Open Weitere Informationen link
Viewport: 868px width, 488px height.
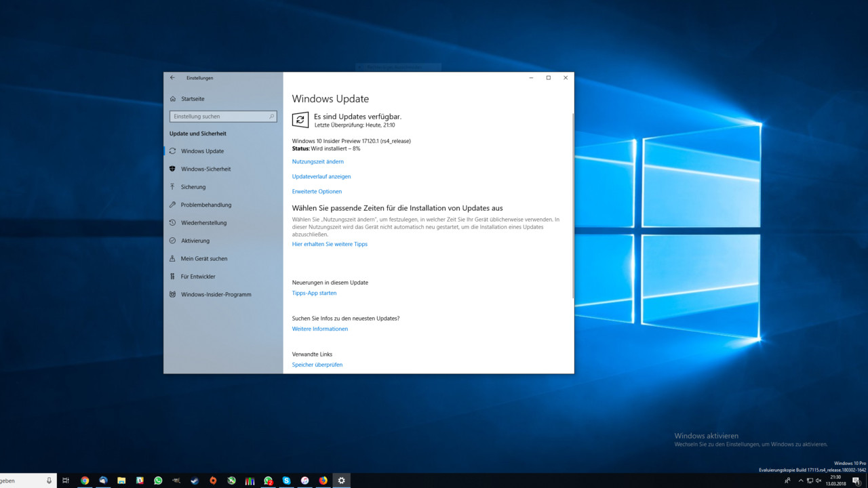[x=320, y=329]
